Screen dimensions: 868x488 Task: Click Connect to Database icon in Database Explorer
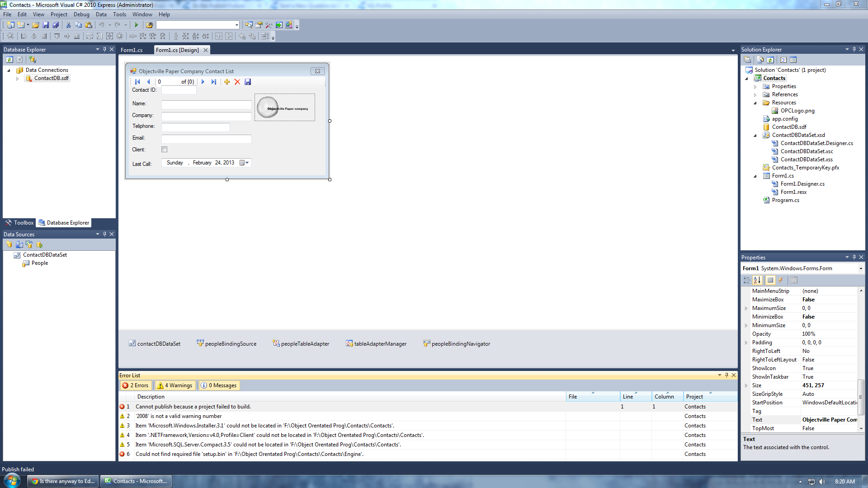coord(32,59)
